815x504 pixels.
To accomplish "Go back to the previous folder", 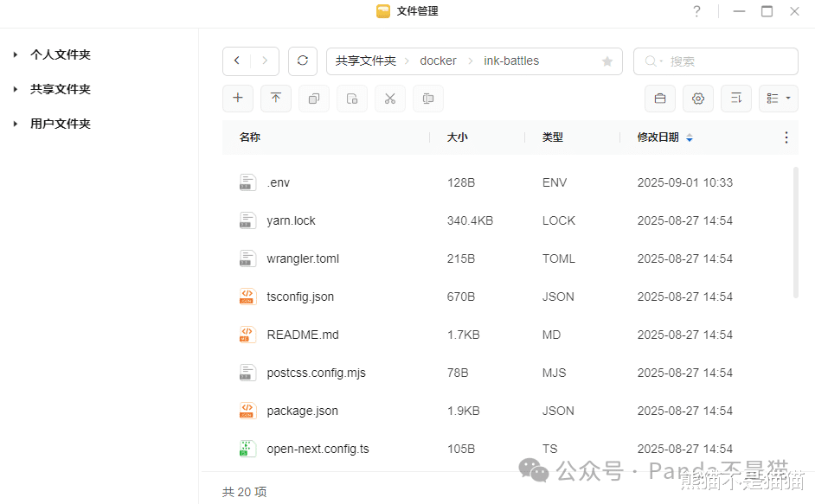I will pos(237,61).
